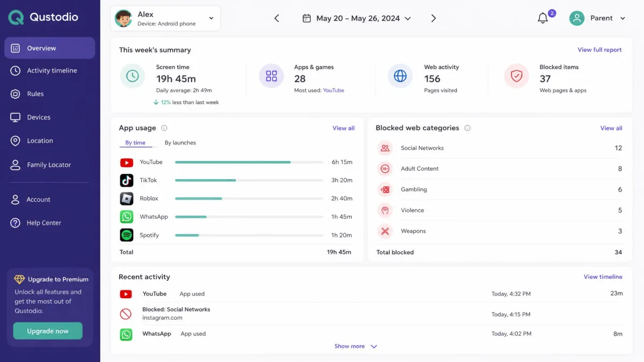Click the Qustodio logo icon
Screen dimensions: 644x362
(x=16, y=17)
